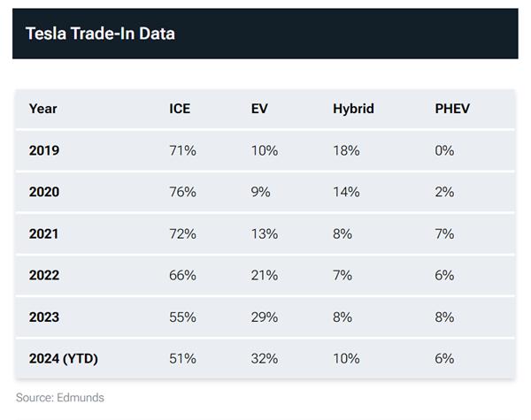531x420 pixels.
Task: Click the 29% EV value for 2023
Action: point(265,317)
